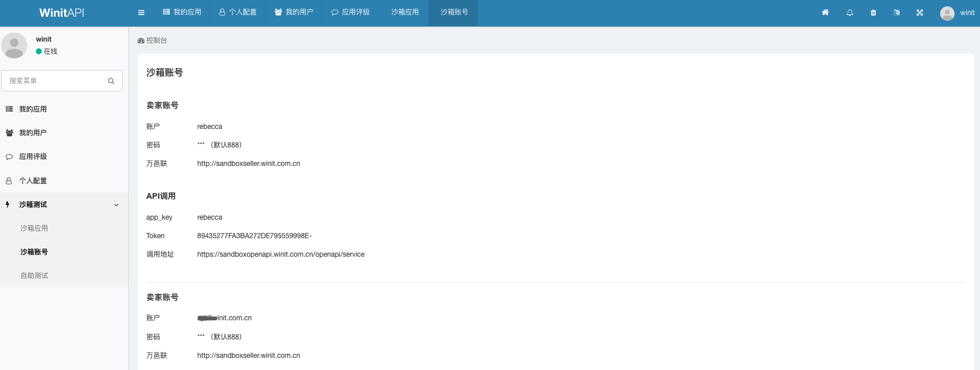This screenshot has height=370, width=980.
Task: Open notifications bell icon
Action: pos(849,13)
